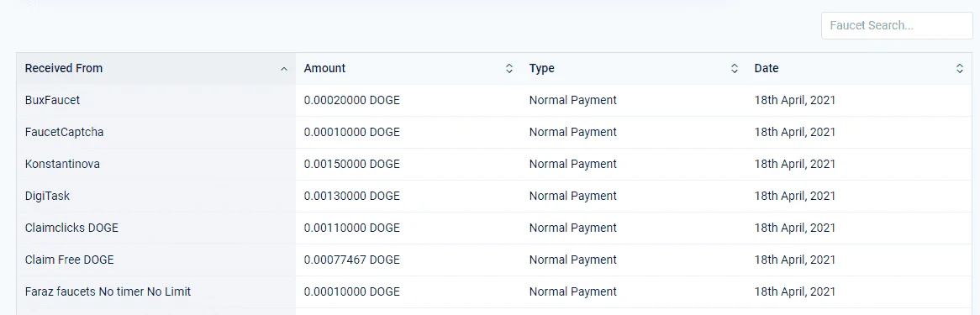
Task: Click Normal Payment in BuxFaucet row
Action: pyautogui.click(x=572, y=100)
